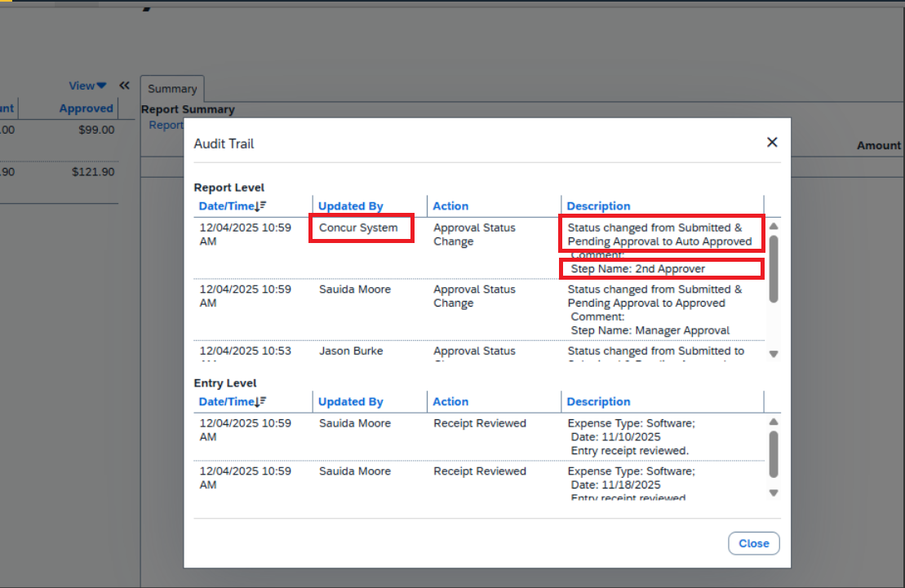The width and height of the screenshot is (905, 588).
Task: Click Report Level Date/Time sort-order icon
Action: point(261,206)
